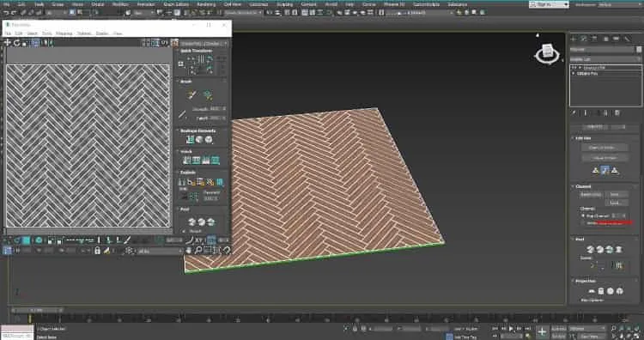Click the Relax brush icon in the Brush rollout
Image resolution: width=644 pixels, height=340 pixels.
click(208, 94)
